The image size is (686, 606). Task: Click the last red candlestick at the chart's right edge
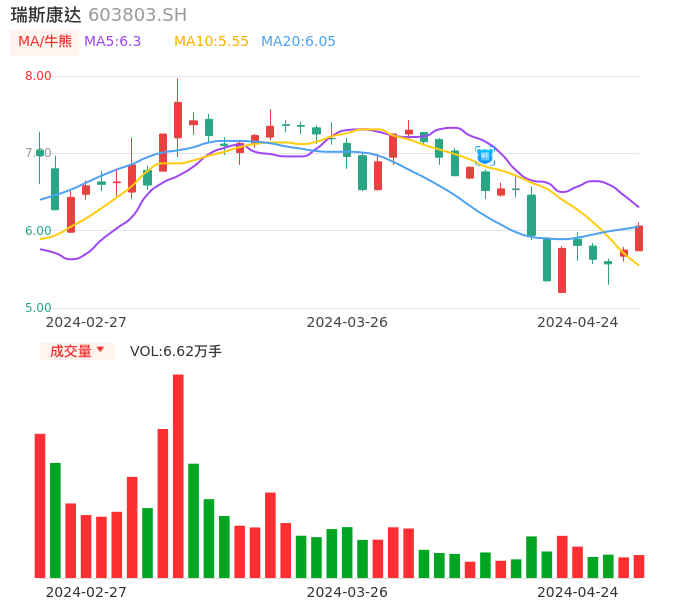[x=639, y=238]
